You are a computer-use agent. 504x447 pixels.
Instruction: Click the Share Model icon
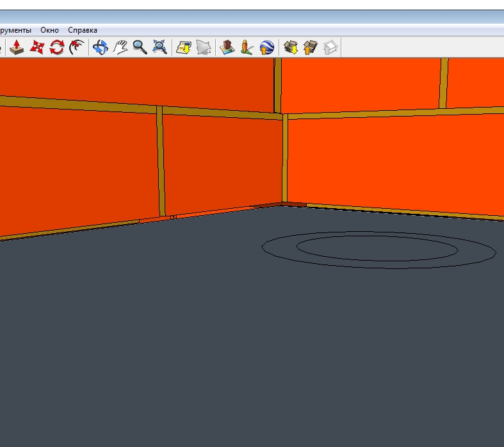[311, 47]
